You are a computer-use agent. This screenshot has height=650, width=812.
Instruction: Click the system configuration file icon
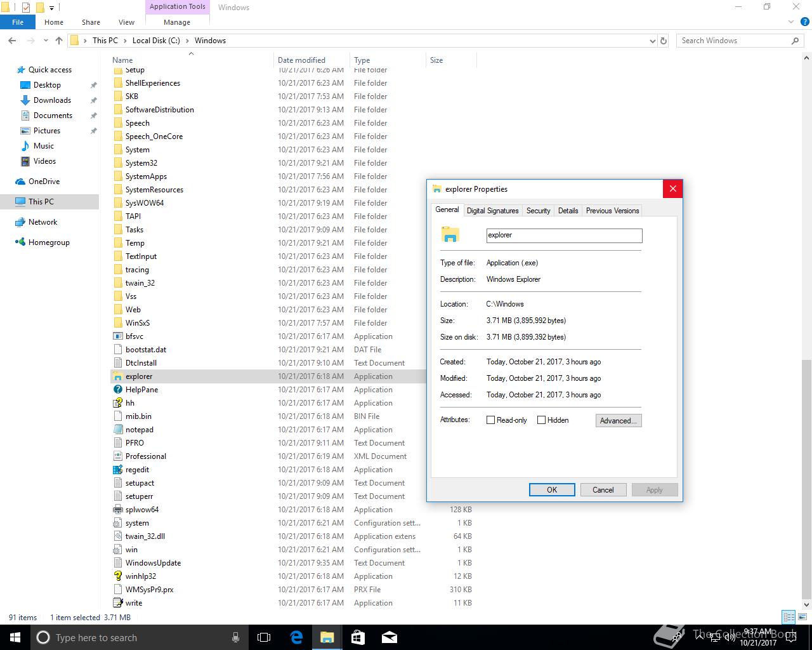(117, 523)
